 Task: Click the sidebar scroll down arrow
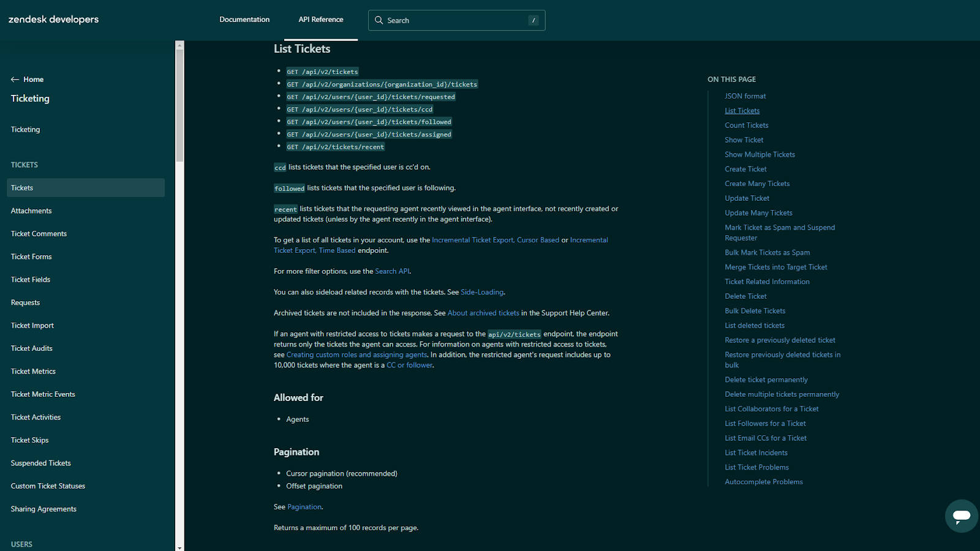[x=179, y=547]
